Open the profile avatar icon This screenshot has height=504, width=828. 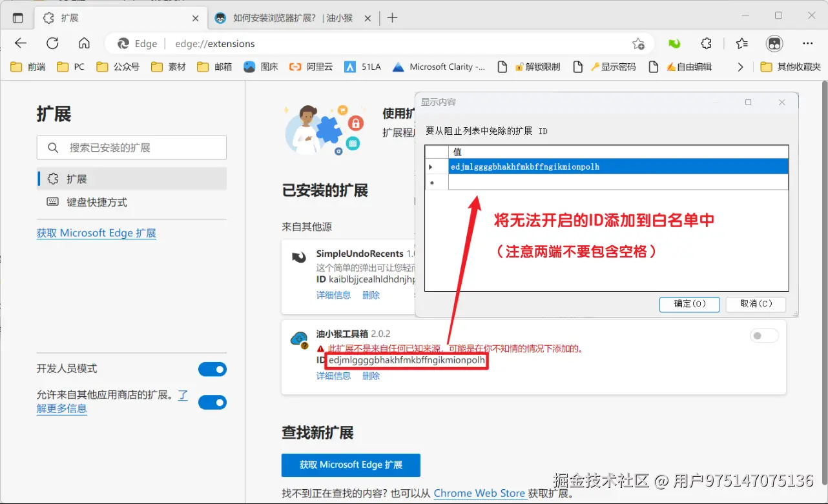[774, 44]
